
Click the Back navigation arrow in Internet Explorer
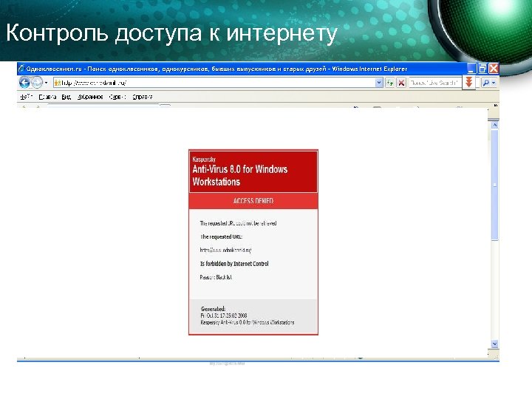click(24, 83)
